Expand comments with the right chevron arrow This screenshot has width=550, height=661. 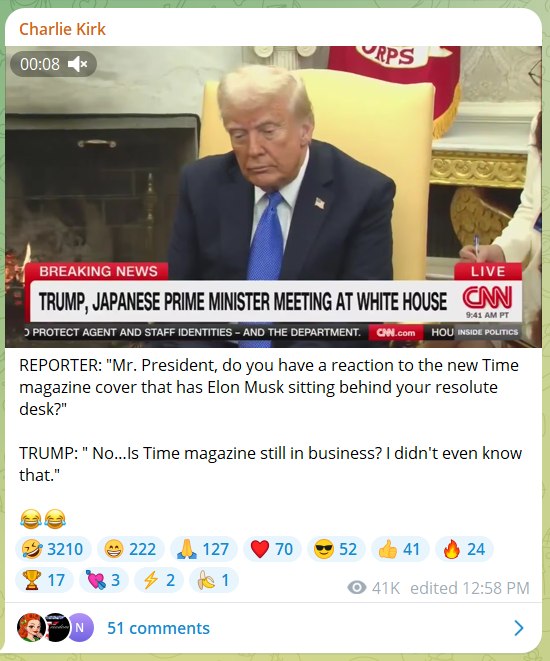[x=519, y=628]
